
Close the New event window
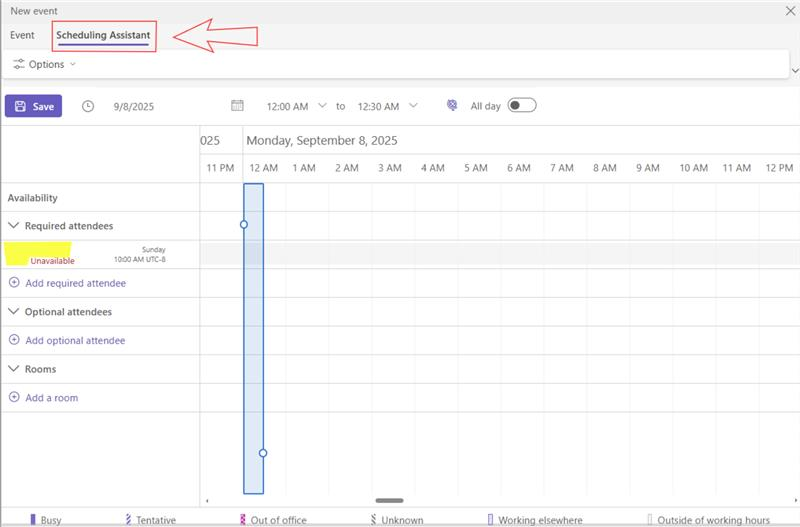tap(790, 11)
